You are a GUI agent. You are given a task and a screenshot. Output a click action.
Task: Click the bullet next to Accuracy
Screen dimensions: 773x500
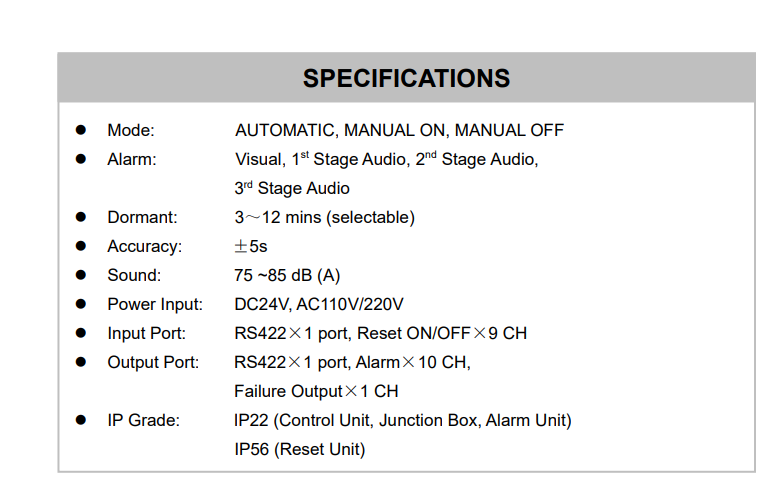tap(81, 246)
